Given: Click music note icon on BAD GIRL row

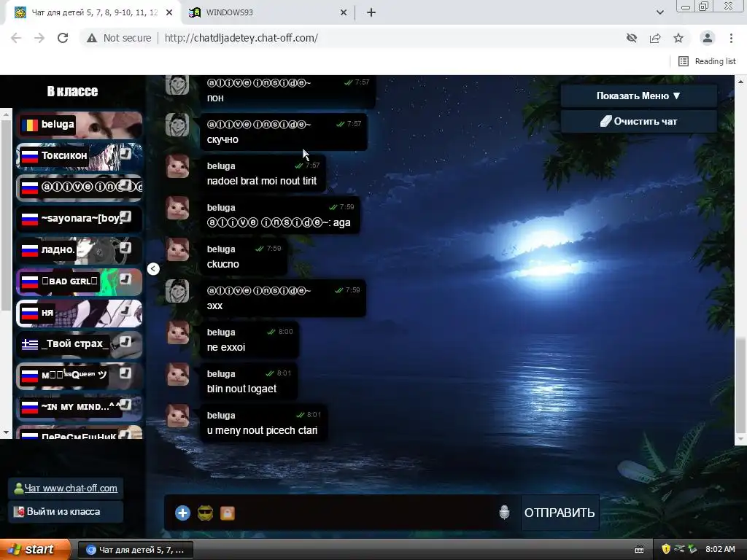Looking at the screenshot, I should click(x=125, y=279).
